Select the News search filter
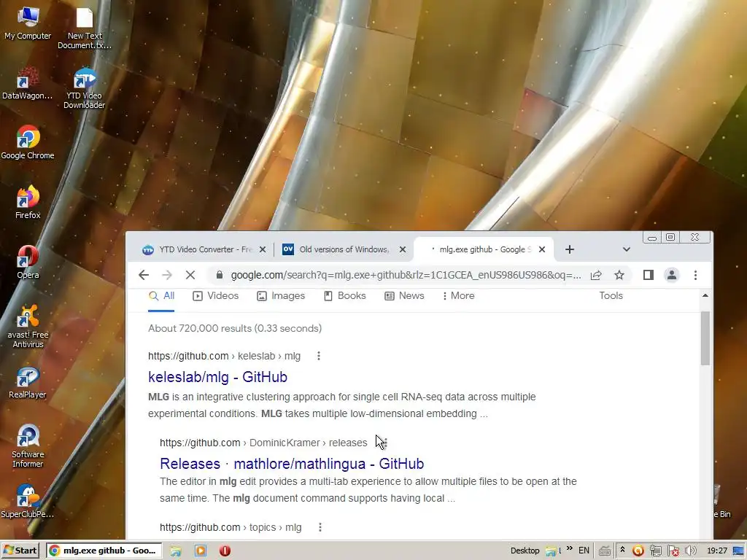The width and height of the screenshot is (747, 560). 404,296
